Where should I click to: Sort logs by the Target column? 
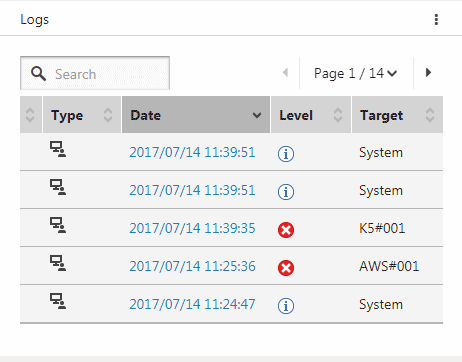[397, 115]
